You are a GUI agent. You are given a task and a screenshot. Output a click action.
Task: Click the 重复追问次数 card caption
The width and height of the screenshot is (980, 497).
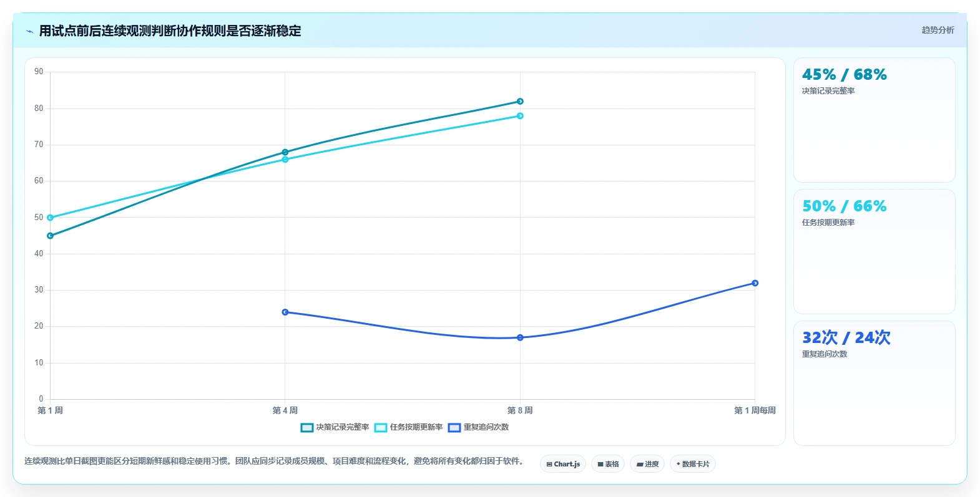click(825, 354)
